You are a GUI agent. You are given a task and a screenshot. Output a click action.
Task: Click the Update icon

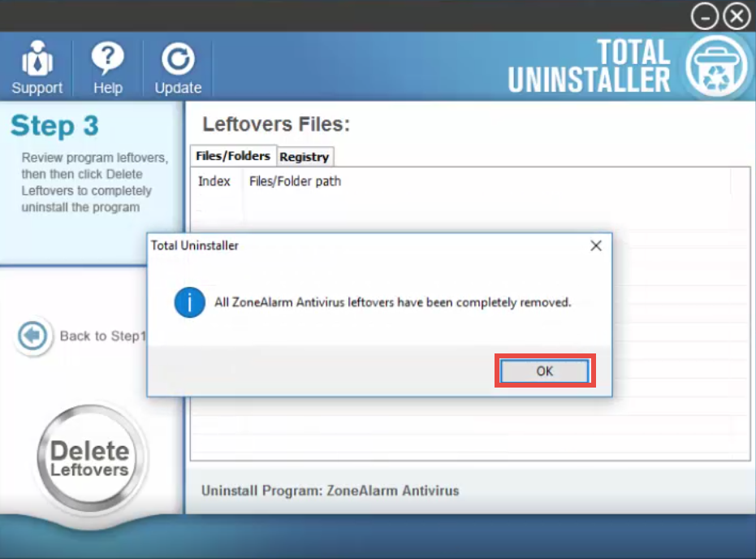click(x=178, y=67)
